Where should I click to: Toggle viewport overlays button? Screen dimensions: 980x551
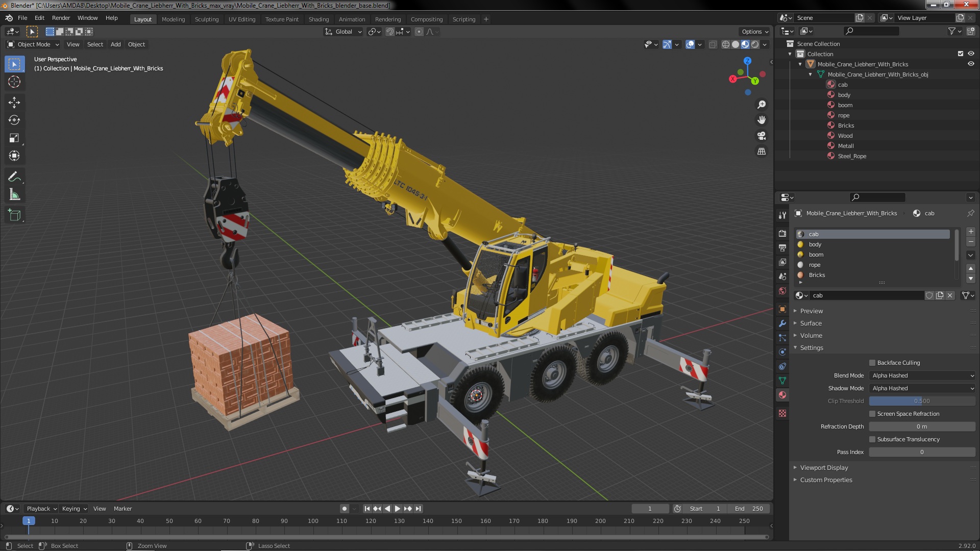690,44
